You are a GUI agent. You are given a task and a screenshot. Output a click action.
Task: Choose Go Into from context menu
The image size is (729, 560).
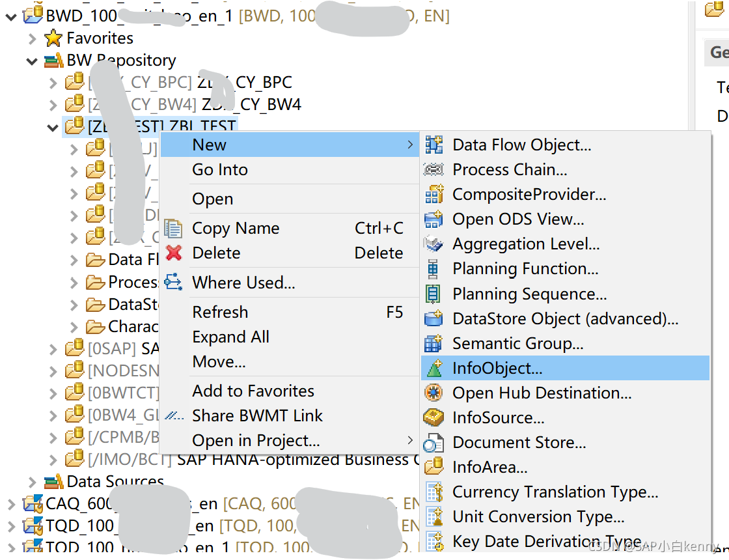click(289, 170)
